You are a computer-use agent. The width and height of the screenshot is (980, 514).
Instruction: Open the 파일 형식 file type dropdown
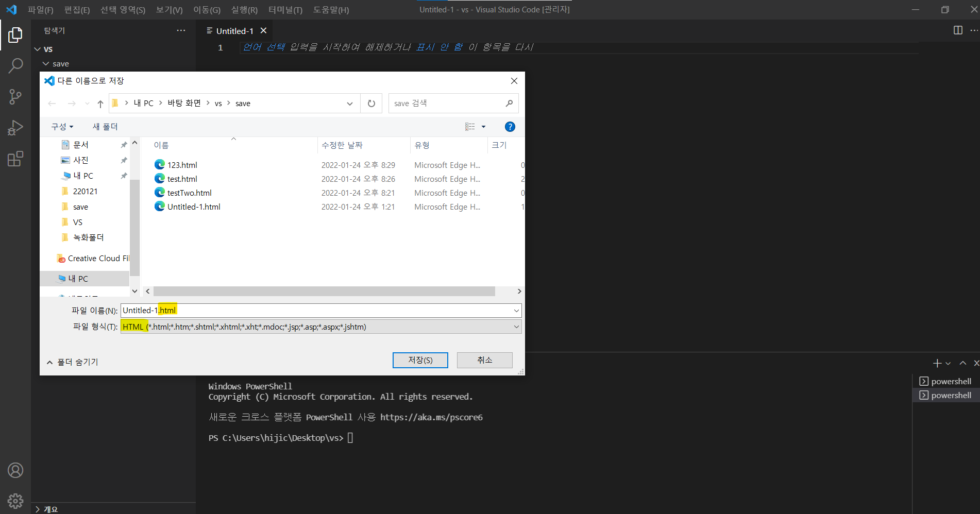[x=321, y=327]
